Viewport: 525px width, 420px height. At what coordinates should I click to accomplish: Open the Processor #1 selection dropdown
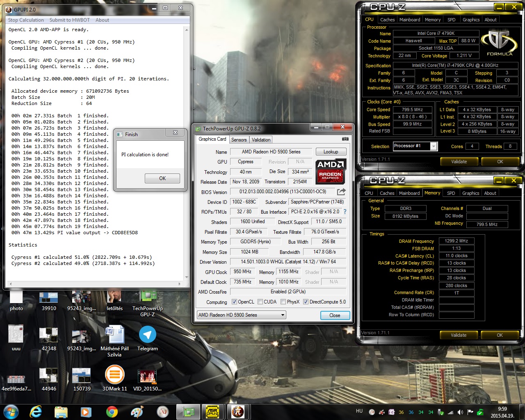415,146
